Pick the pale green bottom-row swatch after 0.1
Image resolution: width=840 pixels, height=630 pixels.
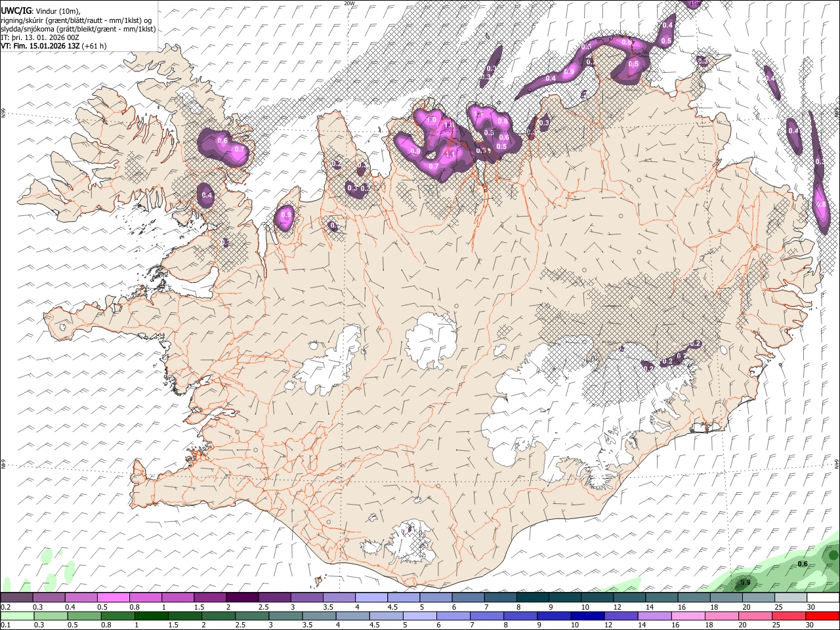(x=17, y=616)
